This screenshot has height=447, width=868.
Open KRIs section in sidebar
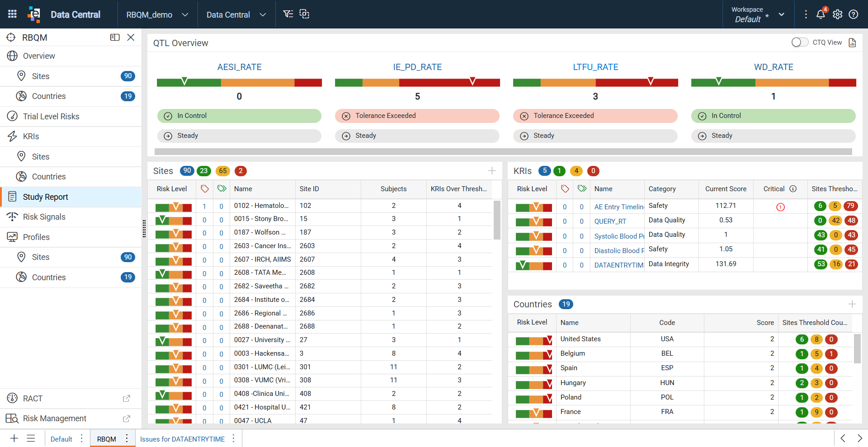coord(71,136)
